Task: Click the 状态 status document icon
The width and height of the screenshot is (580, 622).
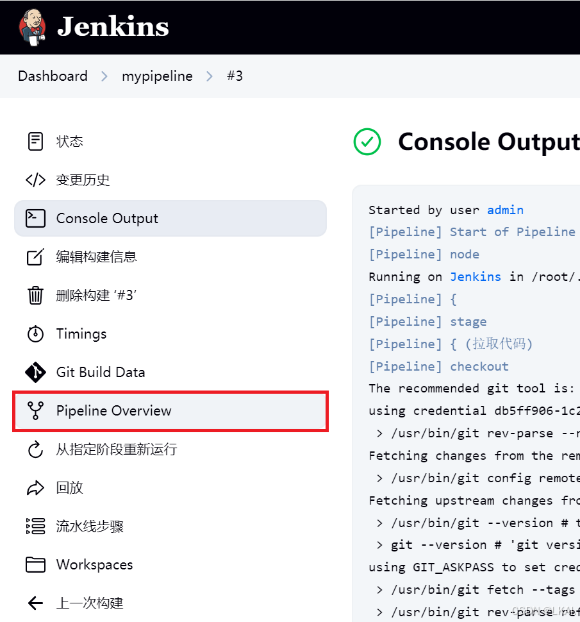Action: pyautogui.click(x=35, y=142)
